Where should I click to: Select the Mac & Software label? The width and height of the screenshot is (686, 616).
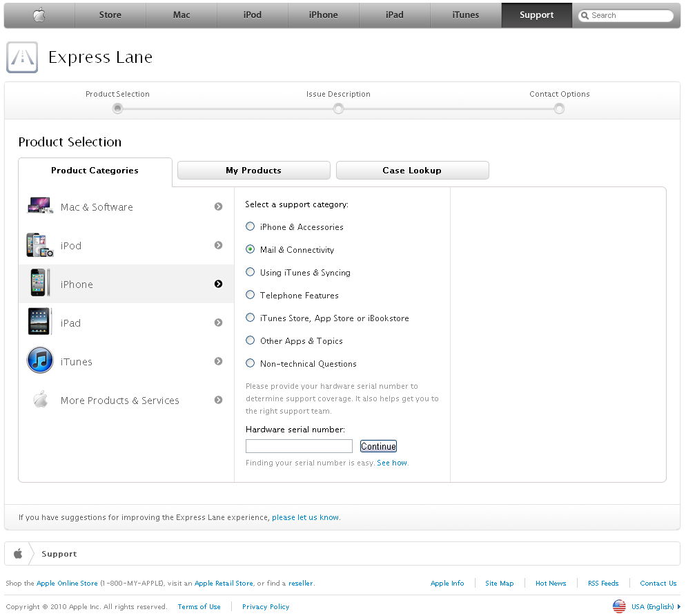click(x=97, y=207)
